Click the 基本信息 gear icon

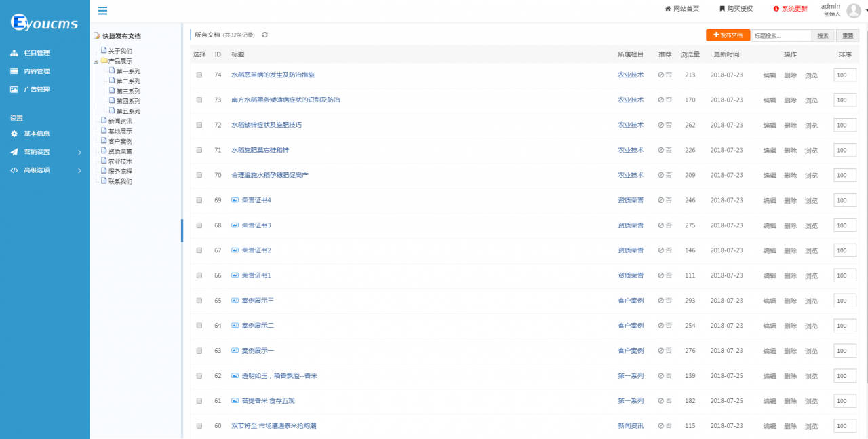14,134
